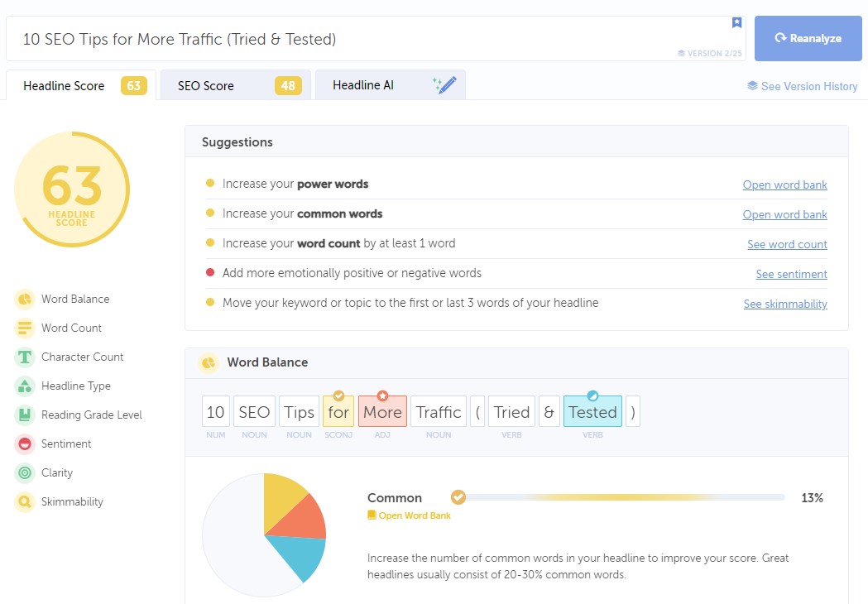Click the blue badge above 'Tested'
Image resolution: width=868 pixels, height=604 pixels.
[x=592, y=395]
